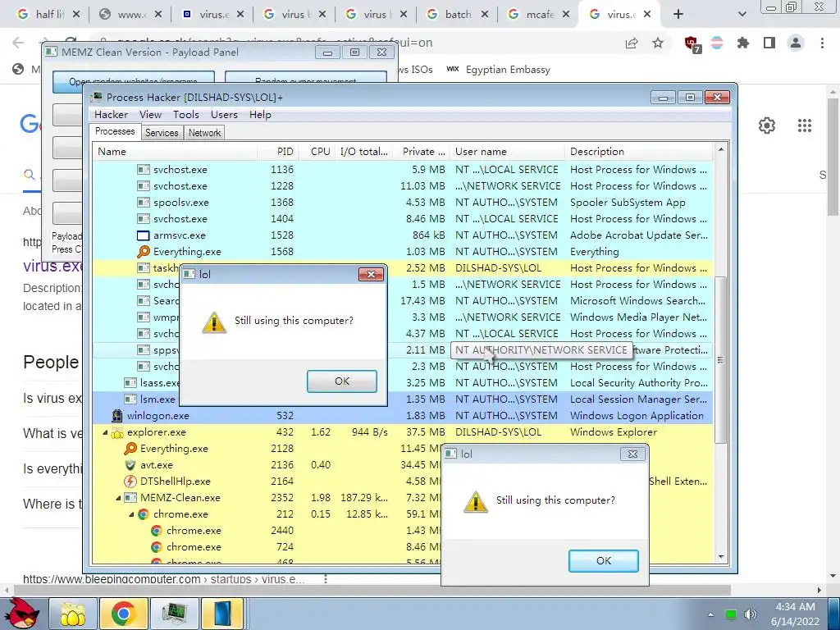
Task: Switch to the 'mcafe' Chrome tab
Action: [538, 15]
